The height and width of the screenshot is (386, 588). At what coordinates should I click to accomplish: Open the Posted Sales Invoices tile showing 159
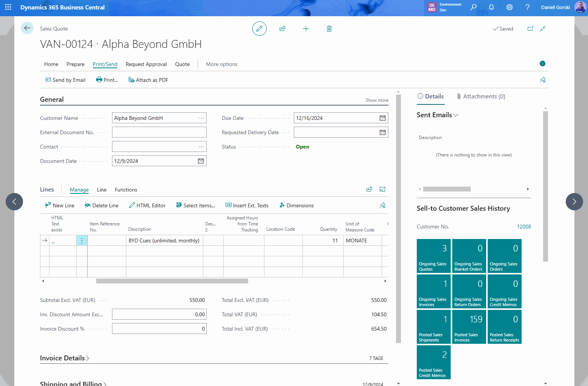469,326
